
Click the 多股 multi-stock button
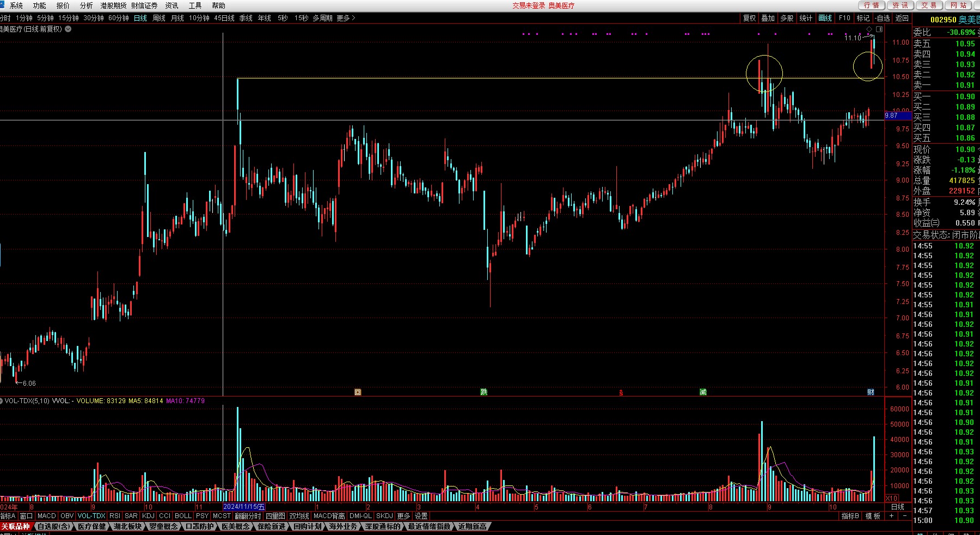coord(787,18)
